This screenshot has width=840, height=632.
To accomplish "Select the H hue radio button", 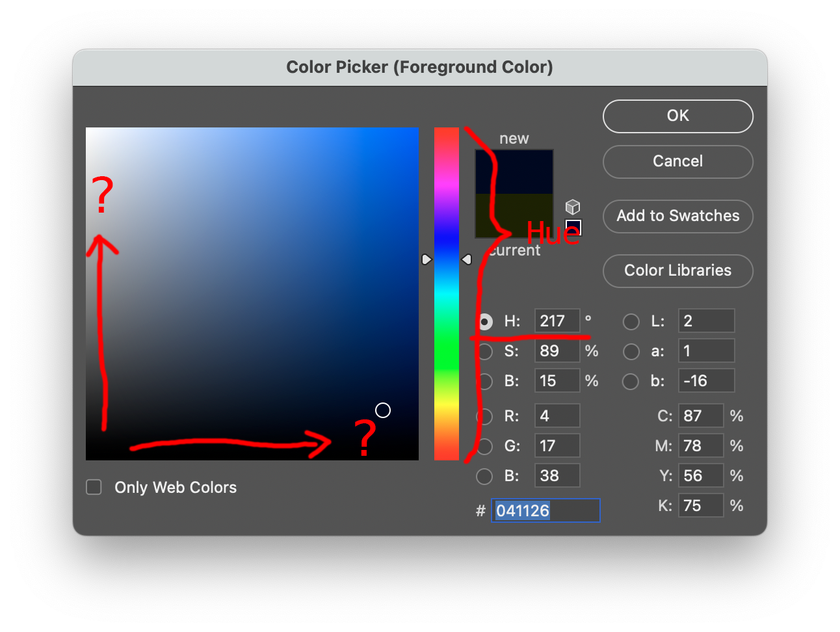I will (x=484, y=321).
